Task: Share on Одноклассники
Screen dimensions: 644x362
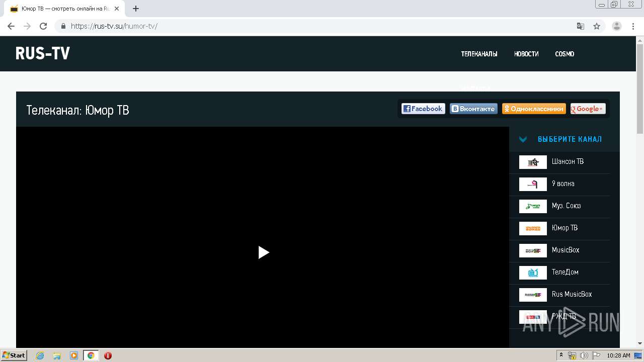Action: click(x=534, y=109)
